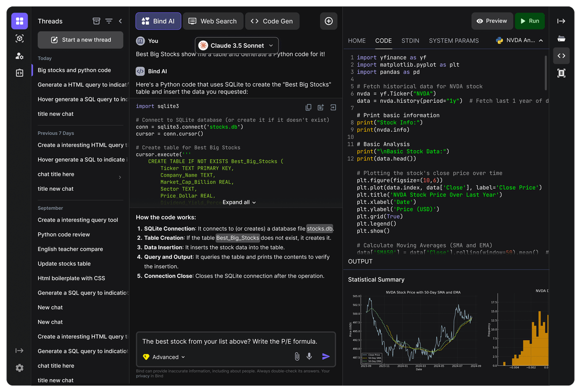Open the HOME tab in editor
Viewport: 581px width, 392px height.
(357, 41)
